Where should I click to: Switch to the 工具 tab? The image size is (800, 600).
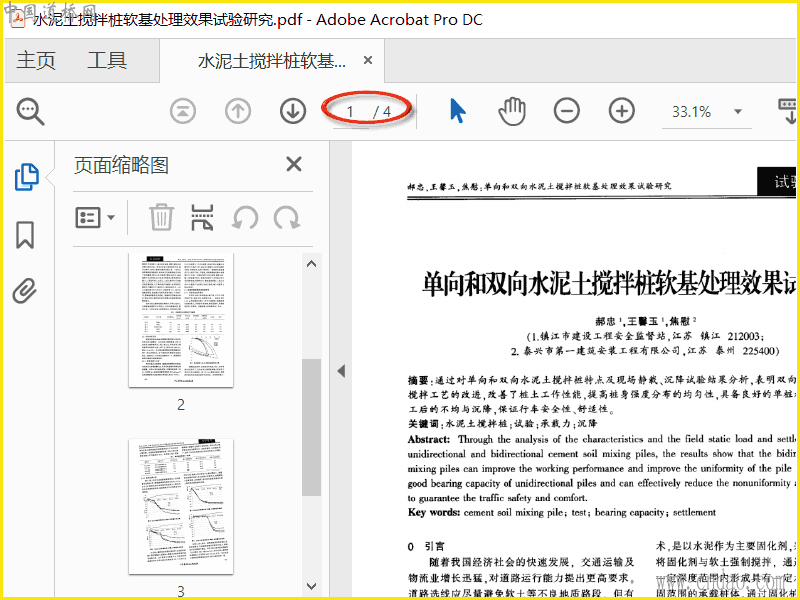tap(107, 61)
